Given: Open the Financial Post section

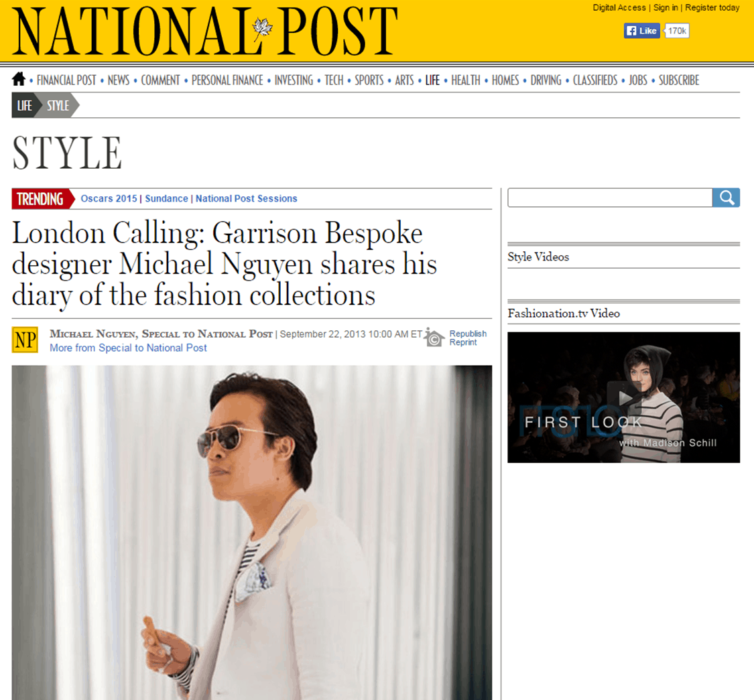Looking at the screenshot, I should 66,80.
